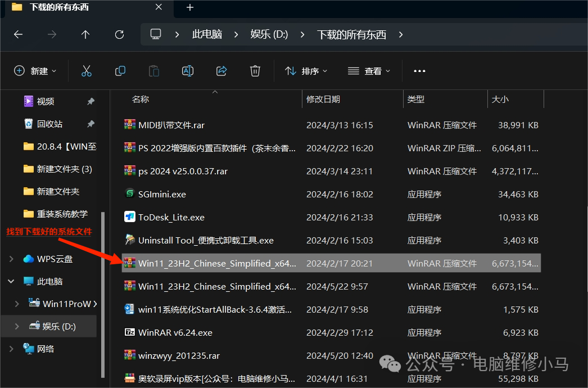Click the 2024/2/29 17:12 date cell

click(340, 332)
